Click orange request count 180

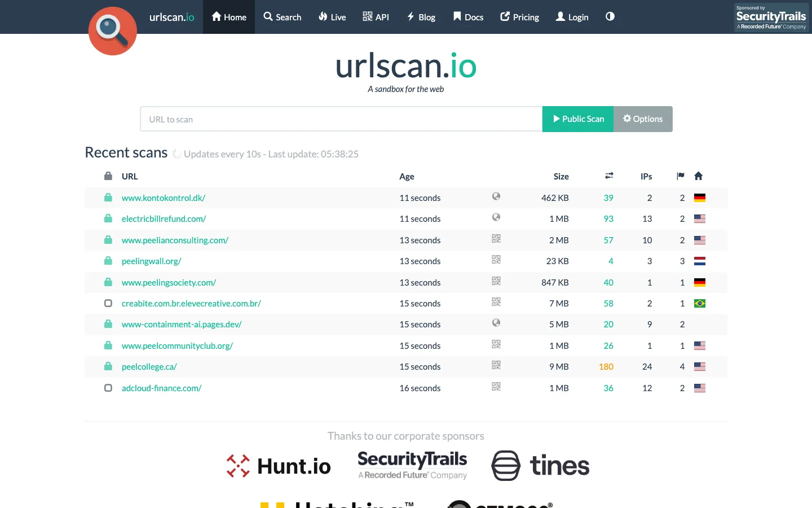[606, 367]
